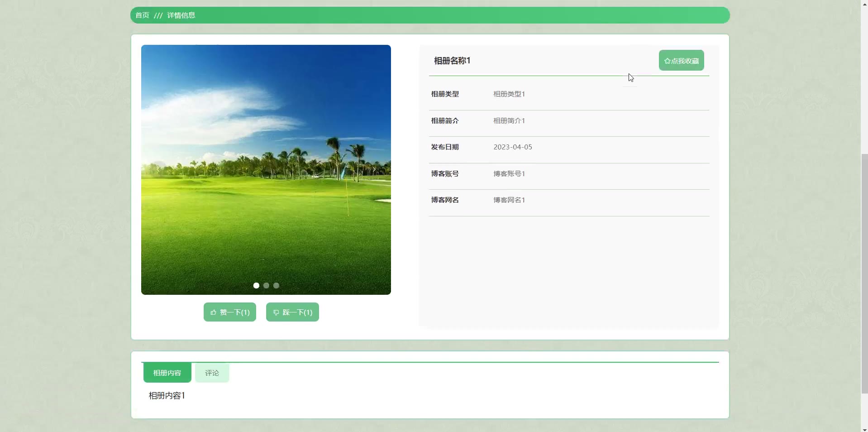Click the value 博客网名1
Image resolution: width=868 pixels, height=432 pixels.
[x=509, y=200]
